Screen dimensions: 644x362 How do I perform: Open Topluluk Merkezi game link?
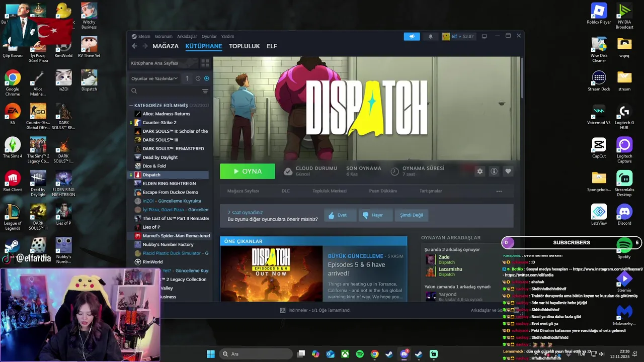[330, 191]
